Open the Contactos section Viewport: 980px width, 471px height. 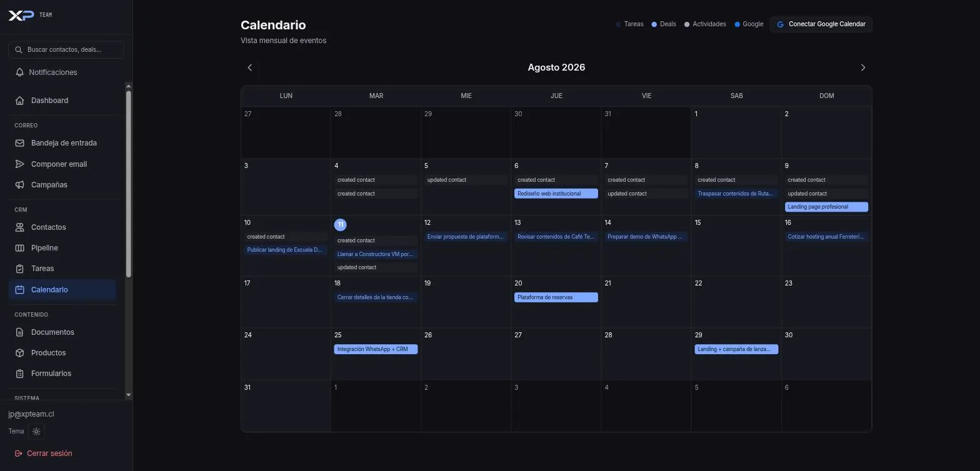point(62,227)
